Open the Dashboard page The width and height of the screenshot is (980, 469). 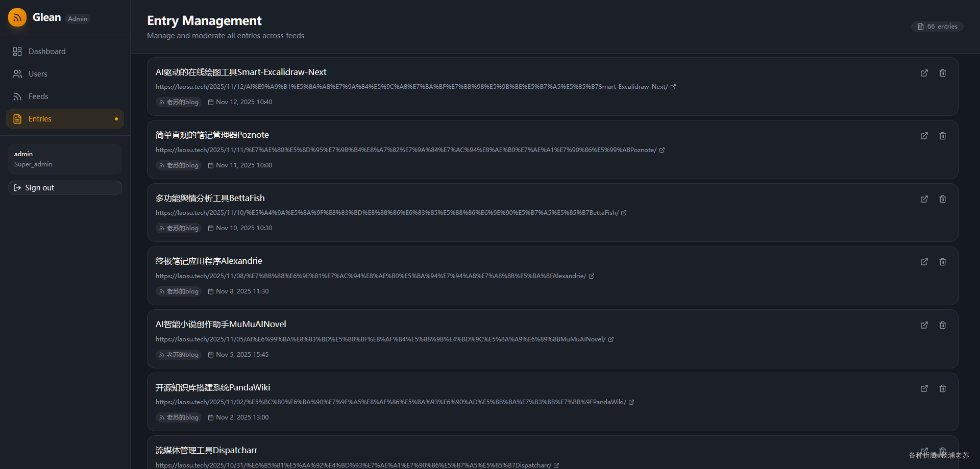click(47, 52)
